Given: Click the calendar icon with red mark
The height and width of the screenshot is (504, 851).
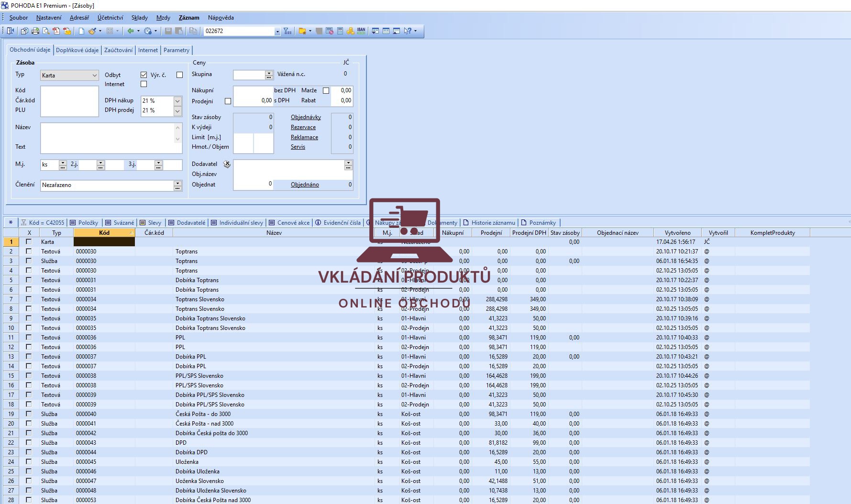Looking at the screenshot, I should pyautogui.click(x=330, y=31).
